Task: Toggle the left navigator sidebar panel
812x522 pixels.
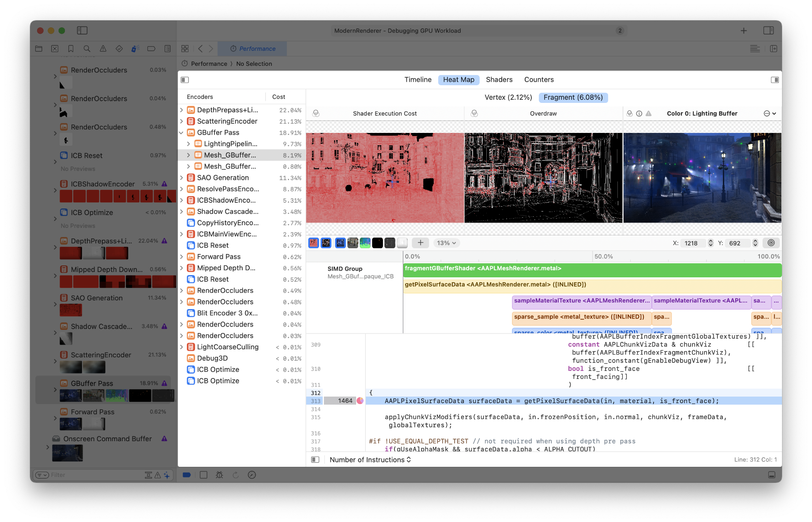Action: pos(82,30)
